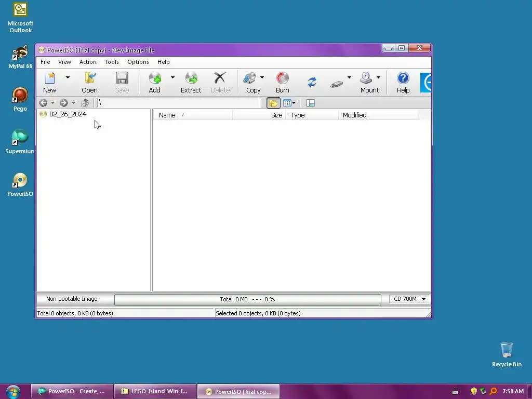Open the CD 700M media size dropdown

click(409, 299)
